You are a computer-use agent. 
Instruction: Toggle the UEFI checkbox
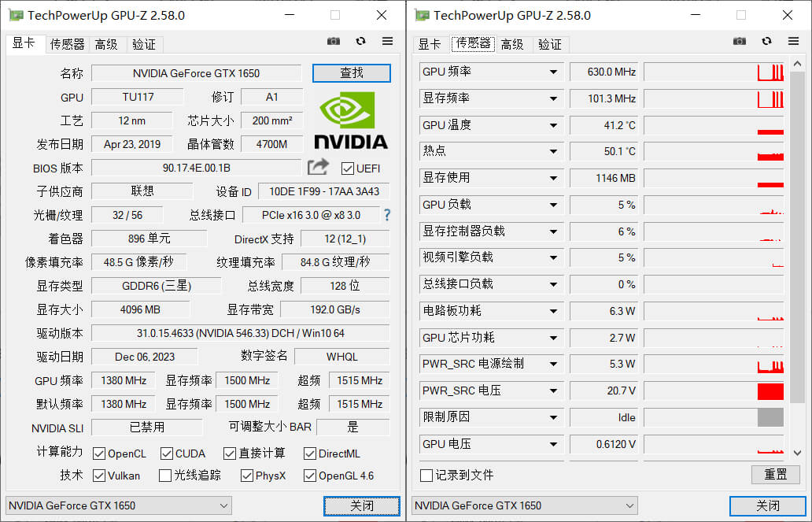tap(346, 167)
